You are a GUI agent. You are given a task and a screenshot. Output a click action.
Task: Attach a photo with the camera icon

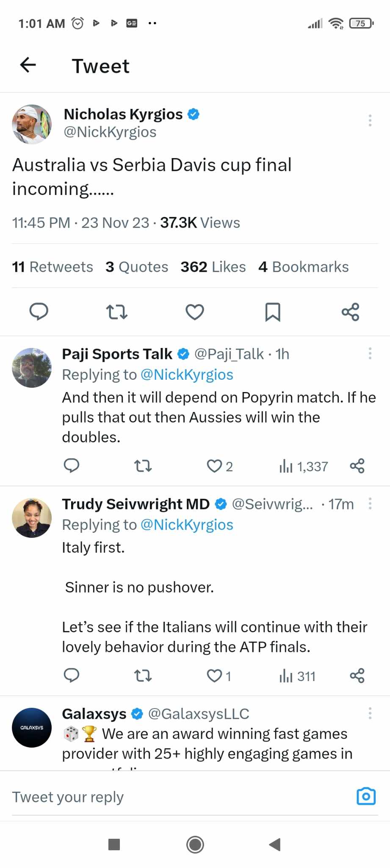(x=366, y=796)
